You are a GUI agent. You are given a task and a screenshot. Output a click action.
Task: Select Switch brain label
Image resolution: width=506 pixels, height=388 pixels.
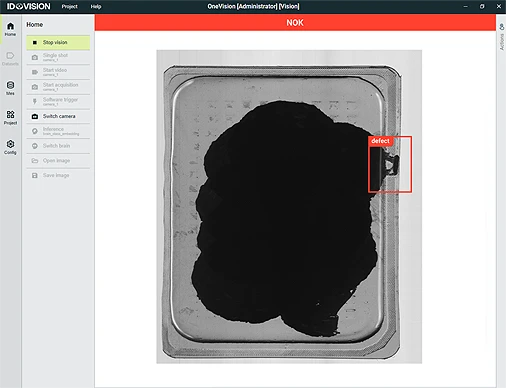coord(56,146)
